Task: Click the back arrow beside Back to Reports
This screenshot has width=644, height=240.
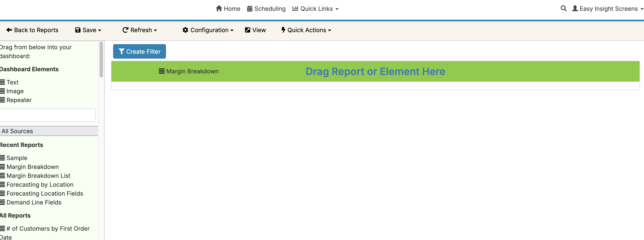Action: coord(9,30)
